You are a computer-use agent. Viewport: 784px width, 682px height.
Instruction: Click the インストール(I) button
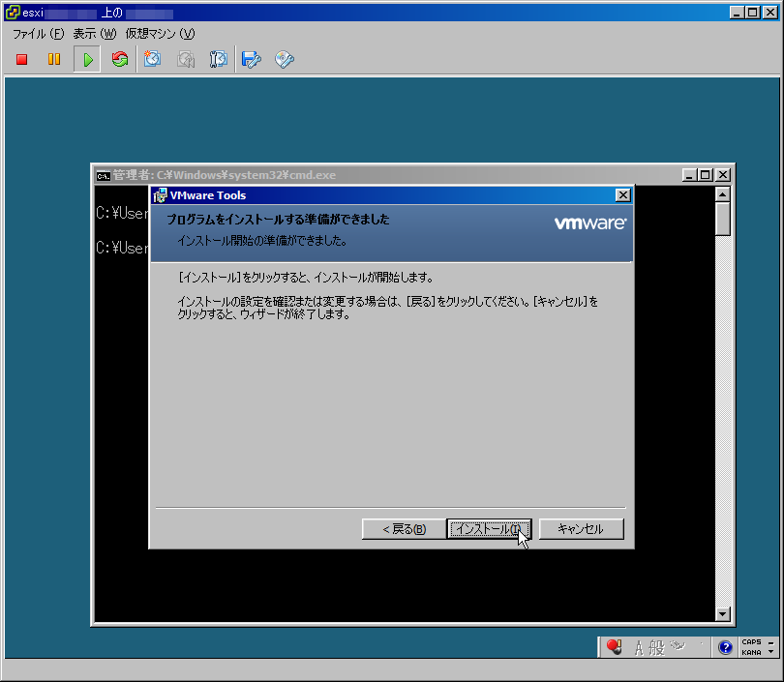coord(489,528)
